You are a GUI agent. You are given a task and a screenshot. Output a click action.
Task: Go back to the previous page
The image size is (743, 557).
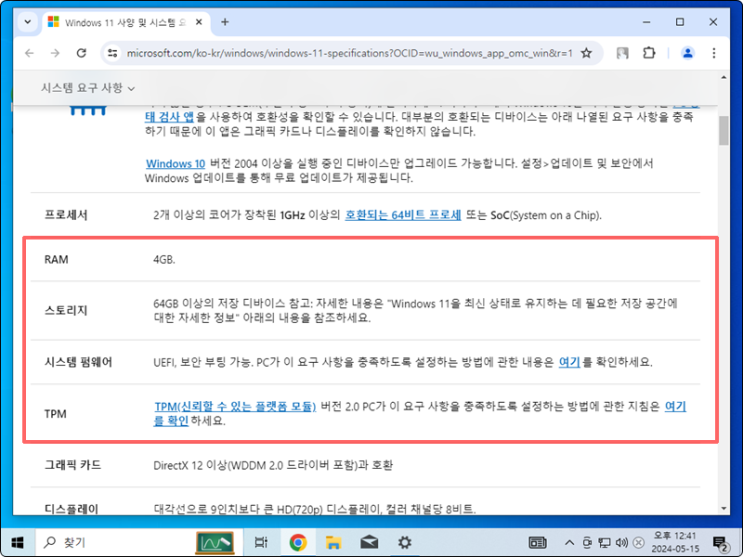tap(29, 53)
